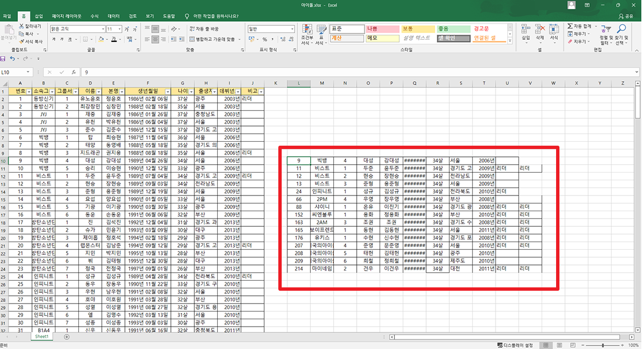Click the decrease indent icon
The height and width of the screenshot is (349, 644).
pyautogui.click(x=174, y=39)
